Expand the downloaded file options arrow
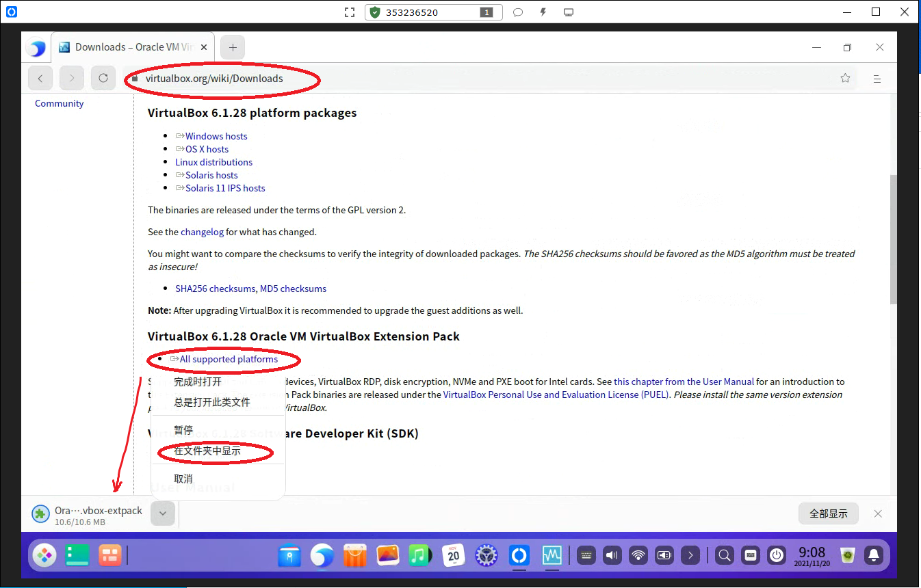Screen dimensions: 921x588 (x=163, y=513)
